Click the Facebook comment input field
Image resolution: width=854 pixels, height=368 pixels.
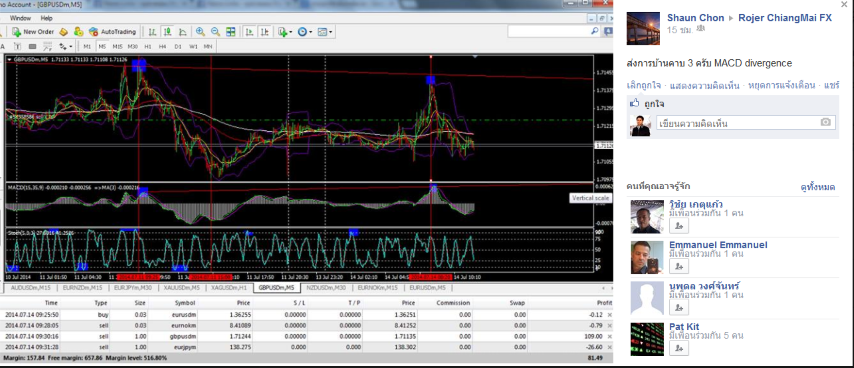click(x=739, y=123)
